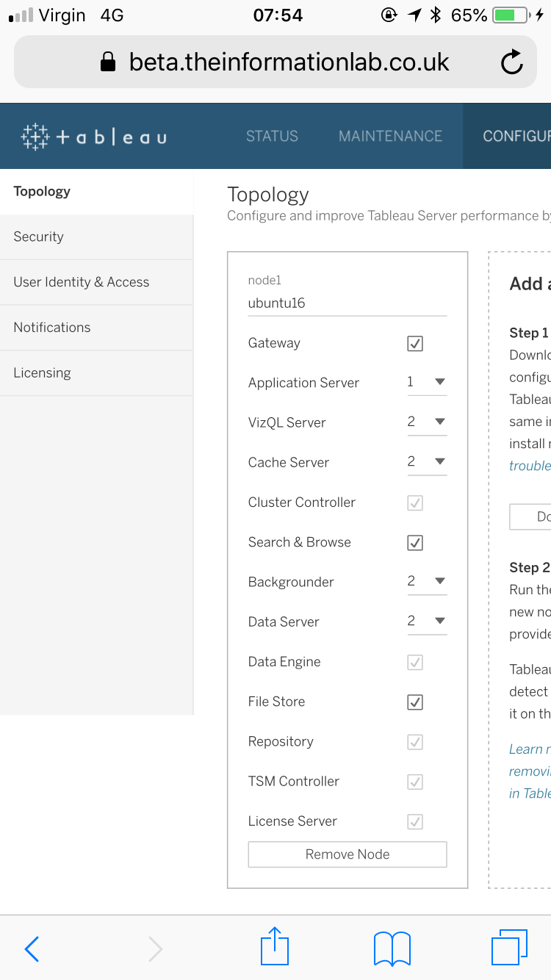Open Notifications in the sidebar
Viewport: 551px width, 980px height.
click(x=96, y=328)
